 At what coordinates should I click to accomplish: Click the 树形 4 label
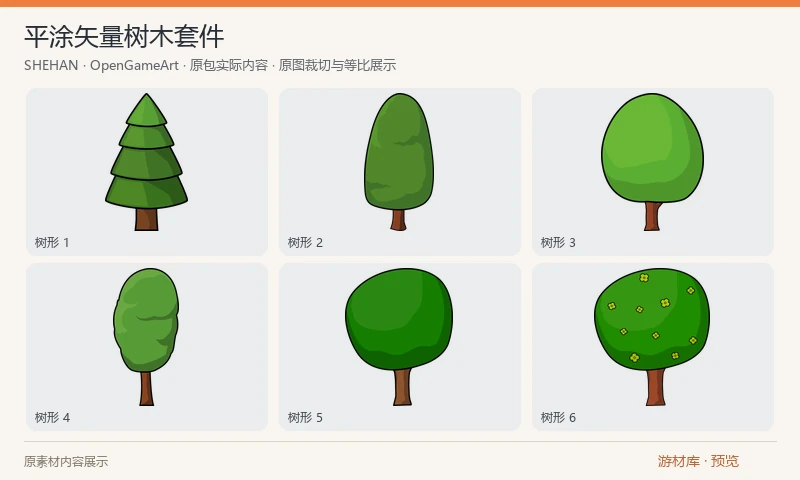point(52,417)
